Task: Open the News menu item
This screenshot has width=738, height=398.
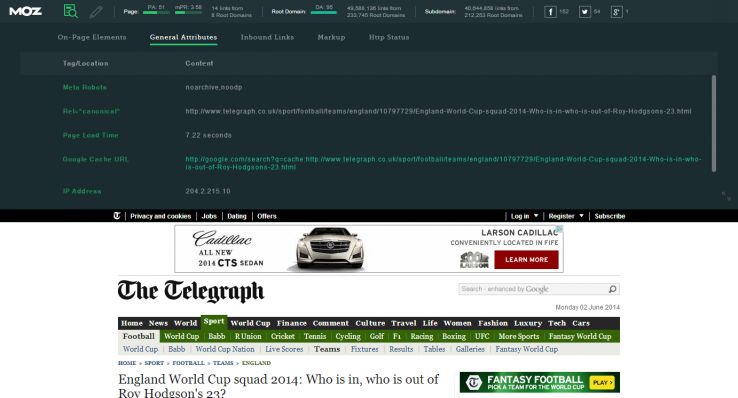Action: (x=158, y=323)
